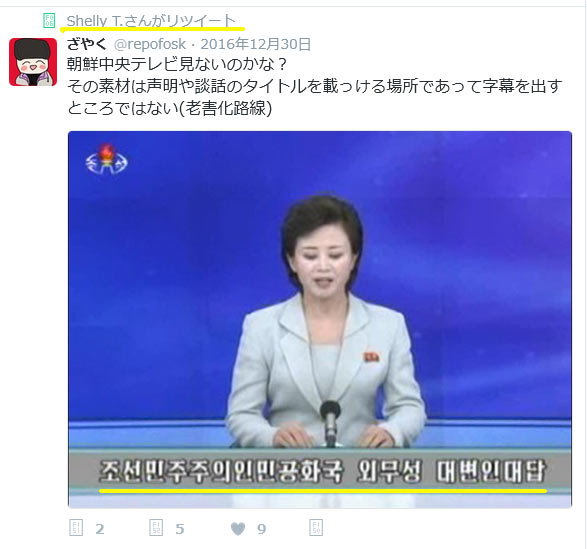The width and height of the screenshot is (587, 549).
Task: Open the ざやく display name
Action: 87,44
